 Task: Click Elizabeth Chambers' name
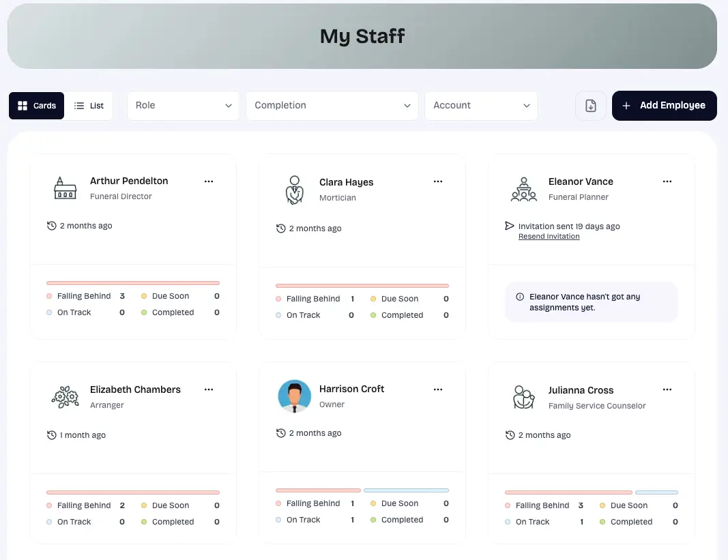pyautogui.click(x=135, y=389)
